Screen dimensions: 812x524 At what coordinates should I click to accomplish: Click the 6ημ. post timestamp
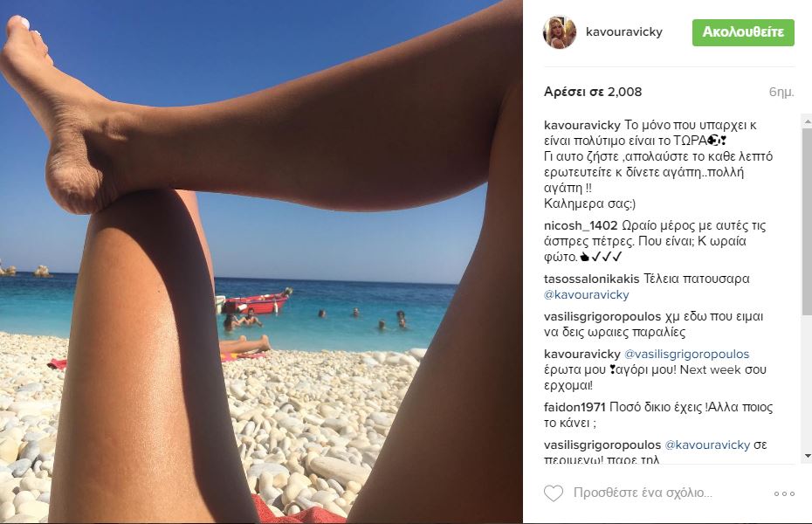[781, 93]
